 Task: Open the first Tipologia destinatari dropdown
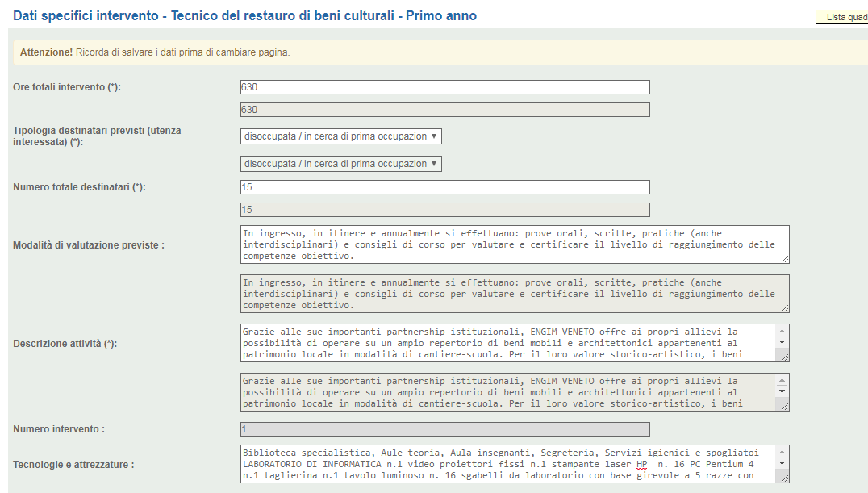[340, 136]
